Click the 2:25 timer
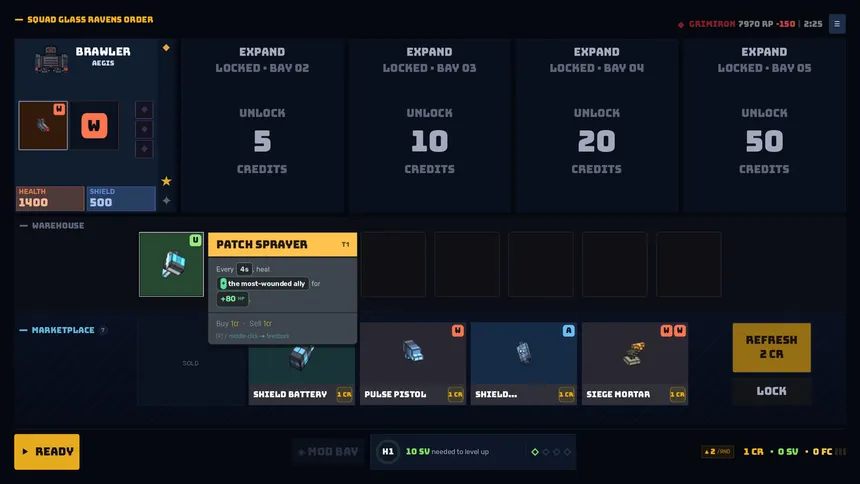Image resolution: width=860 pixels, height=484 pixels. (x=813, y=24)
